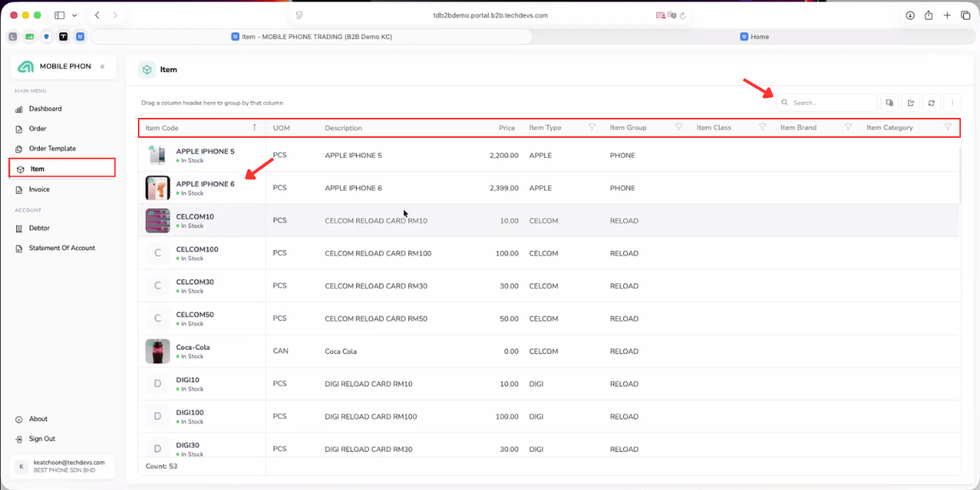Sort by the Price column header
The height and width of the screenshot is (490, 980).
click(507, 128)
